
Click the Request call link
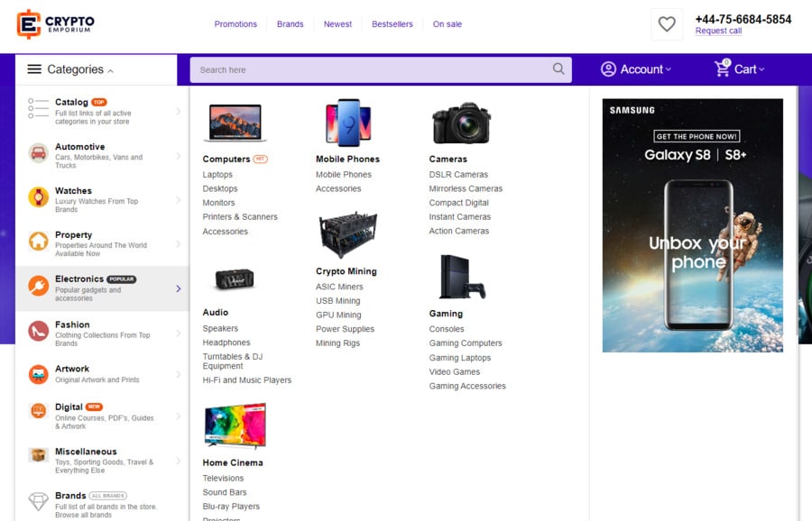tap(718, 31)
